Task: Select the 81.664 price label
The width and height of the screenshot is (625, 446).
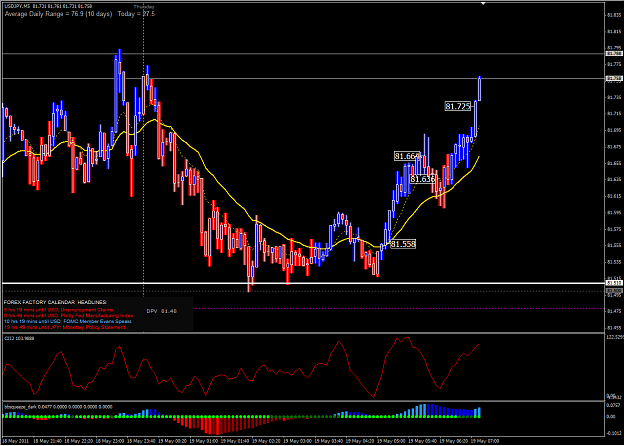Action: 407,156
